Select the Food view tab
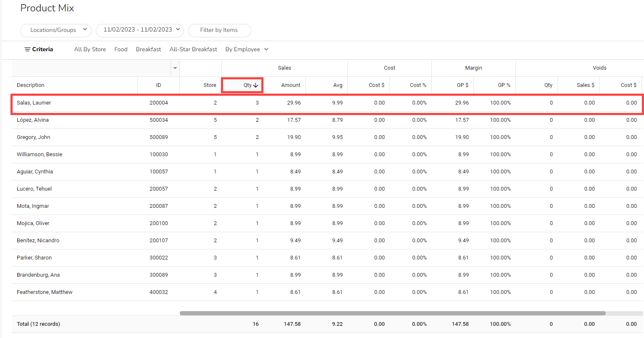 (x=121, y=50)
